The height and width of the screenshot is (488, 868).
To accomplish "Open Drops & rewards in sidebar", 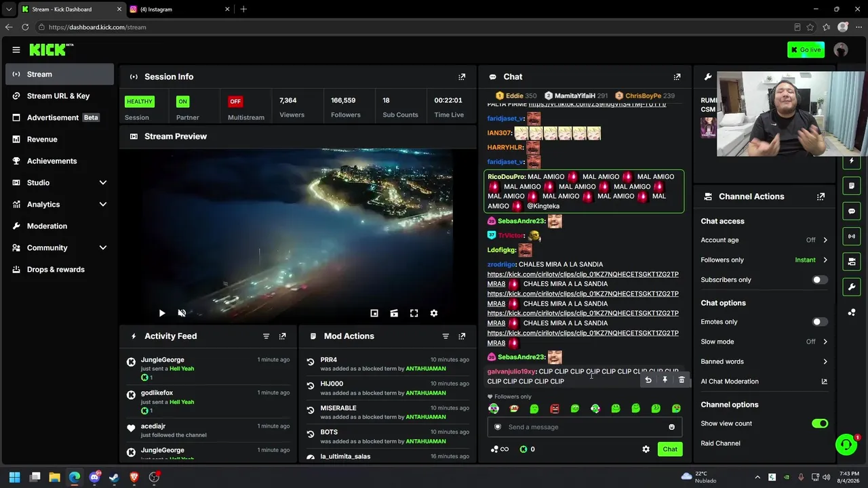I will pos(60,270).
